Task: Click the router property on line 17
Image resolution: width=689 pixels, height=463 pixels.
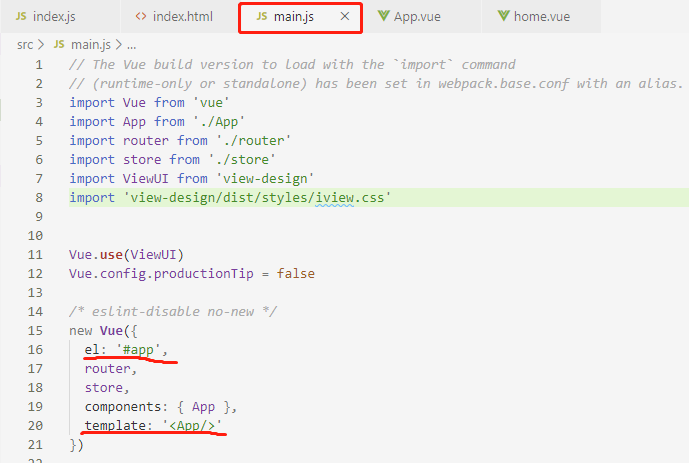Action: [108, 369]
